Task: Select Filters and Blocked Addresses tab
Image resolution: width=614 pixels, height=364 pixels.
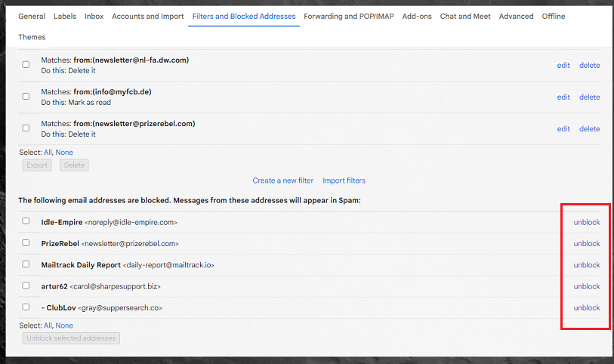Action: coord(244,17)
